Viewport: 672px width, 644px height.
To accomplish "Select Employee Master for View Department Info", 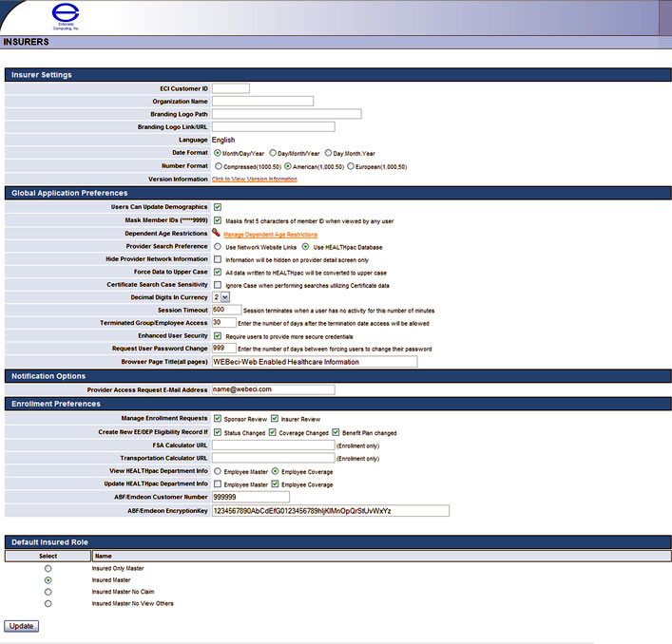I will 218,470.
